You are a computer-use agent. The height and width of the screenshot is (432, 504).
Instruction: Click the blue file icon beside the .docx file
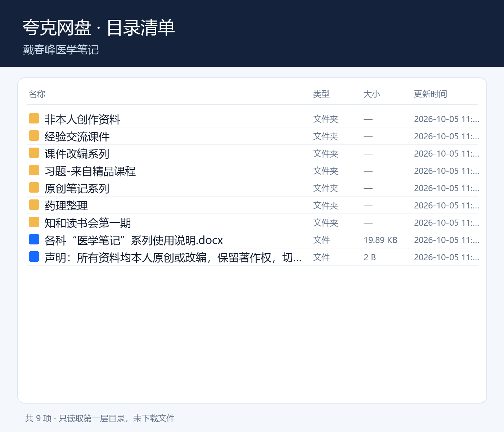(x=34, y=239)
